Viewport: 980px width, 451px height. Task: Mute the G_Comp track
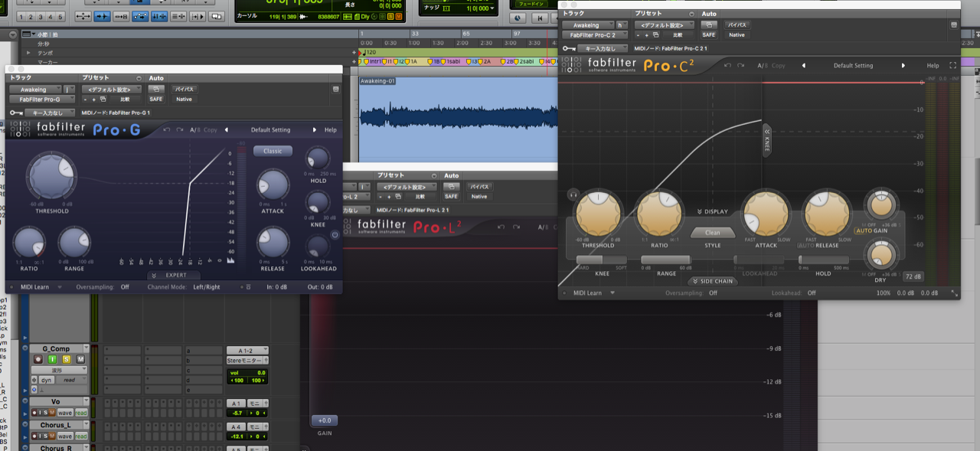(x=80, y=359)
